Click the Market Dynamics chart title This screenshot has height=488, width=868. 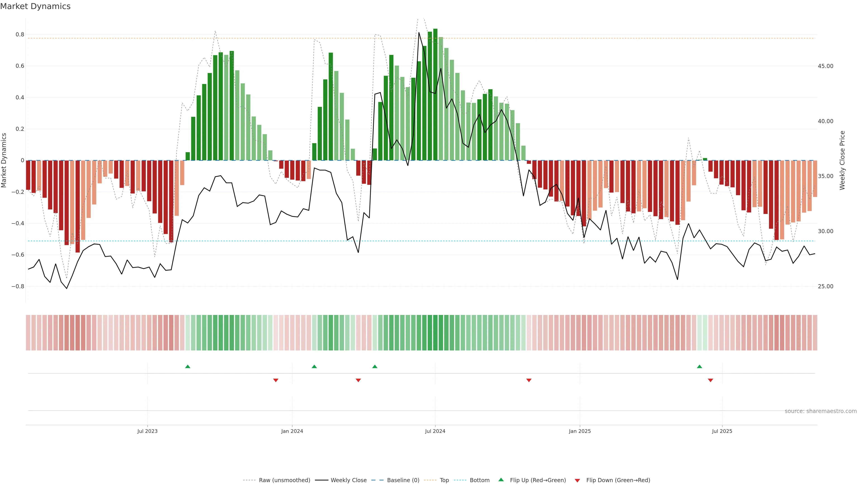pyautogui.click(x=35, y=6)
